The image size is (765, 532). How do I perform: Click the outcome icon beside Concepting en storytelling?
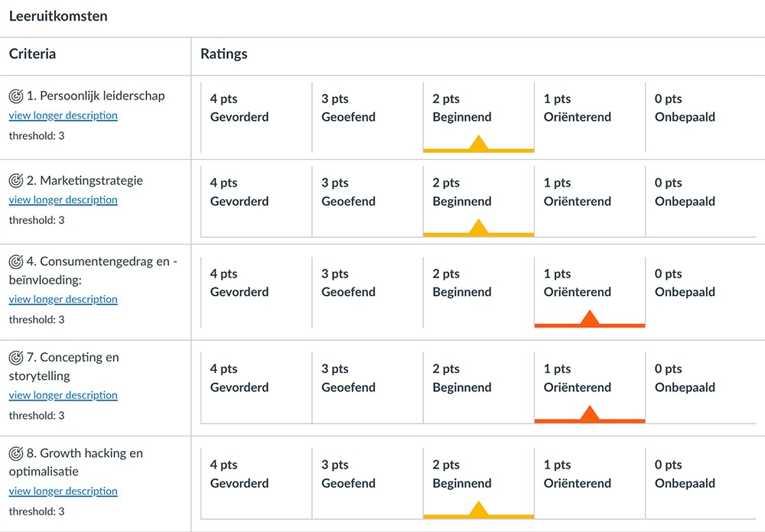point(16,358)
